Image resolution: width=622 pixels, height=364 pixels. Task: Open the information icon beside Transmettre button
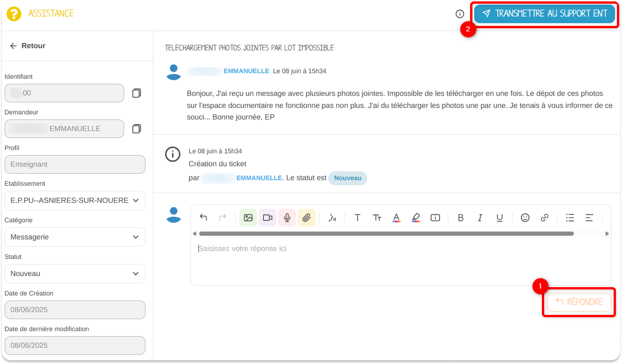coord(460,14)
